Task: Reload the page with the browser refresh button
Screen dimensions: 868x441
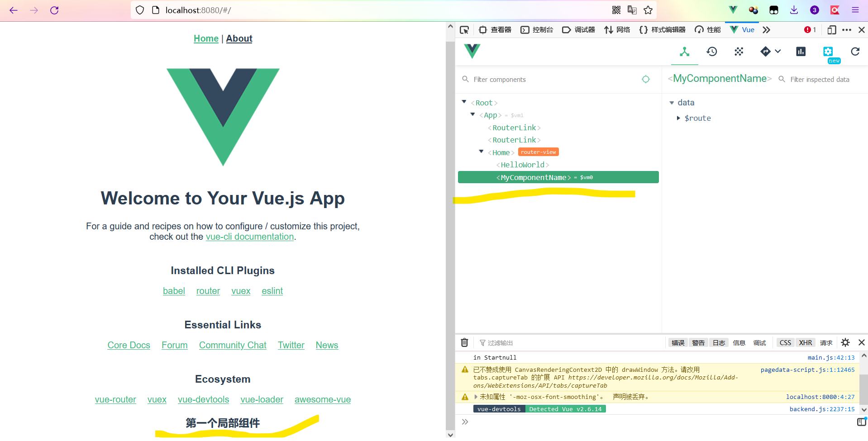Action: coord(54,10)
